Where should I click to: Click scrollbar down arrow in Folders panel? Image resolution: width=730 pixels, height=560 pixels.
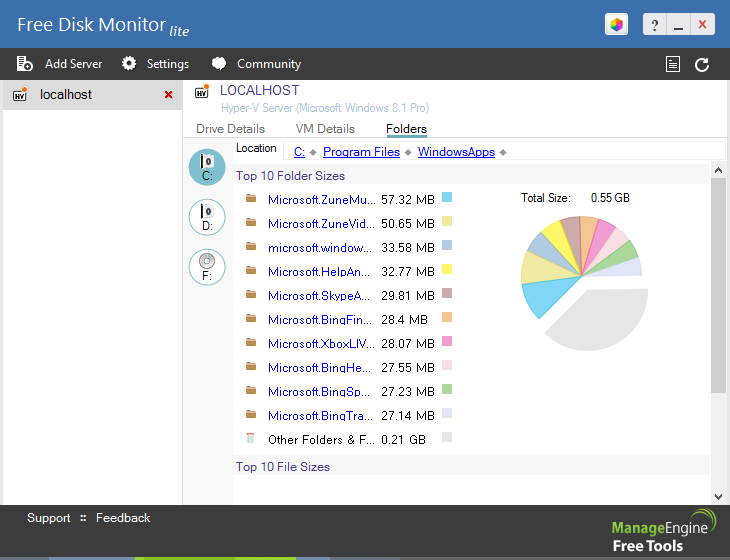coord(718,497)
